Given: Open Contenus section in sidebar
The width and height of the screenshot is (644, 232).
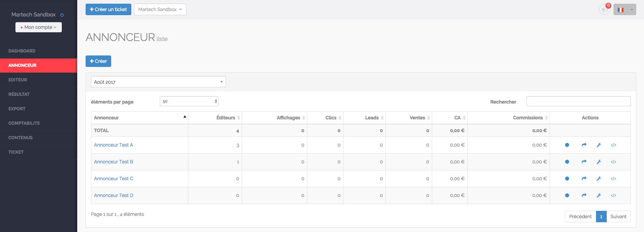Looking at the screenshot, I should pos(39,138).
